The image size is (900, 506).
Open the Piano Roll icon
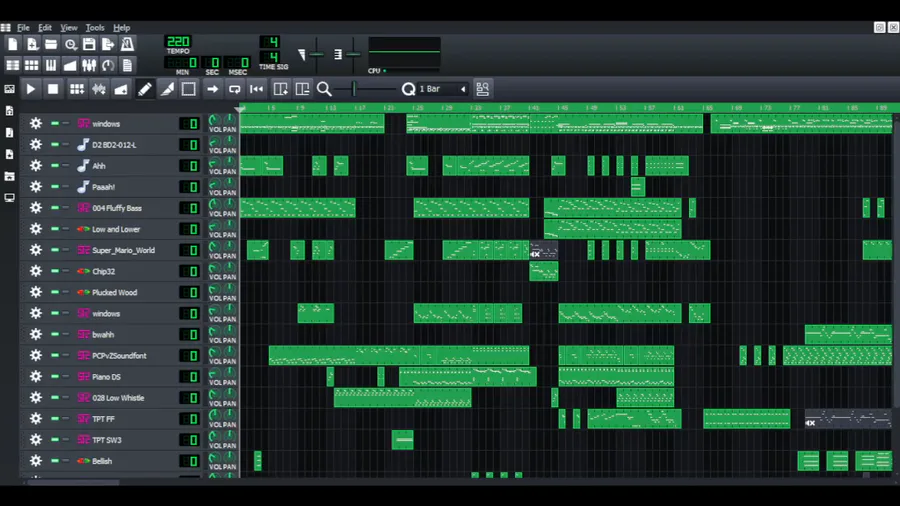tap(51, 65)
